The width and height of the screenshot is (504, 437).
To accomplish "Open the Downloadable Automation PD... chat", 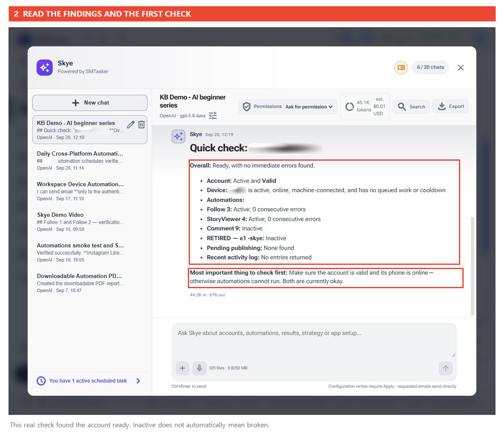I will pyautogui.click(x=90, y=283).
